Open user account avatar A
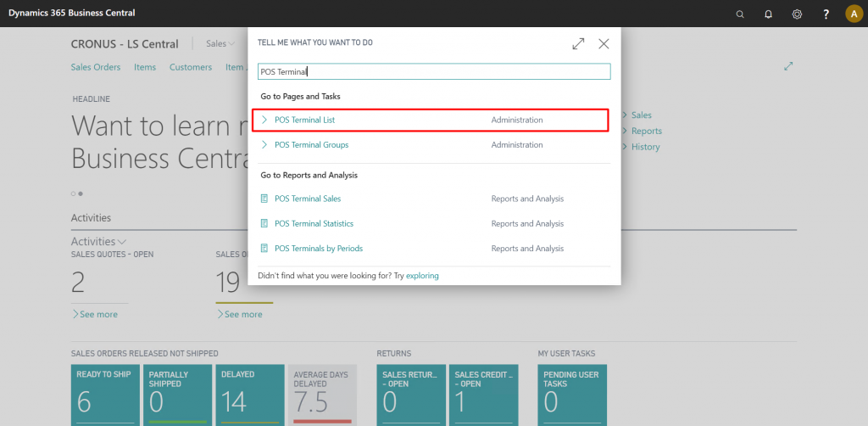Screen dimensions: 868x426 click(854, 14)
